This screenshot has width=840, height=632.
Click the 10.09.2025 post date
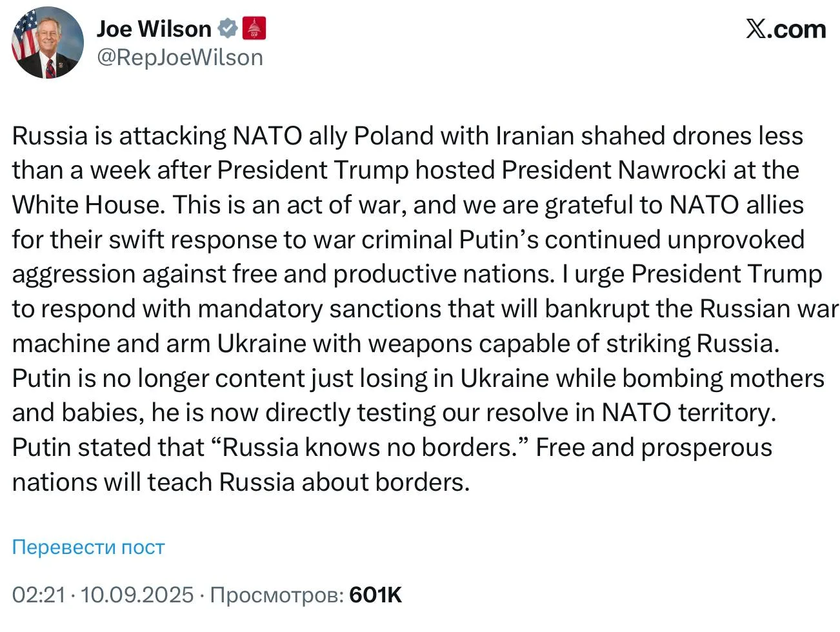tap(137, 595)
